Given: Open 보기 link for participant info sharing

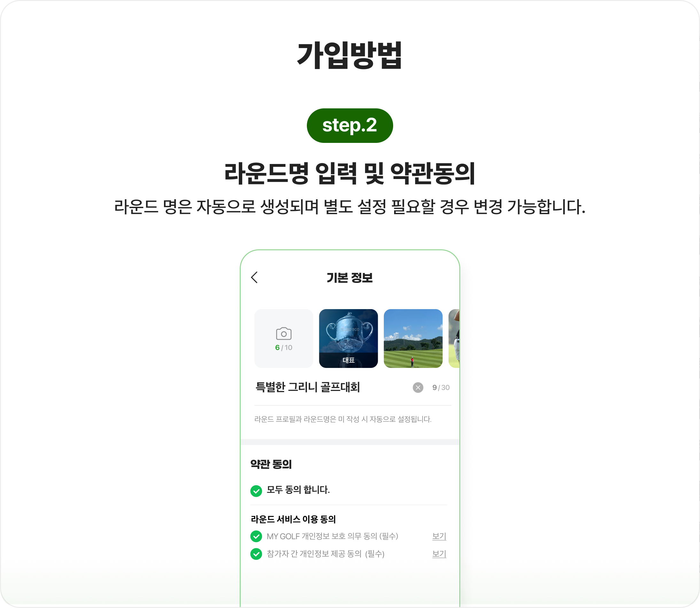Looking at the screenshot, I should coord(439,554).
